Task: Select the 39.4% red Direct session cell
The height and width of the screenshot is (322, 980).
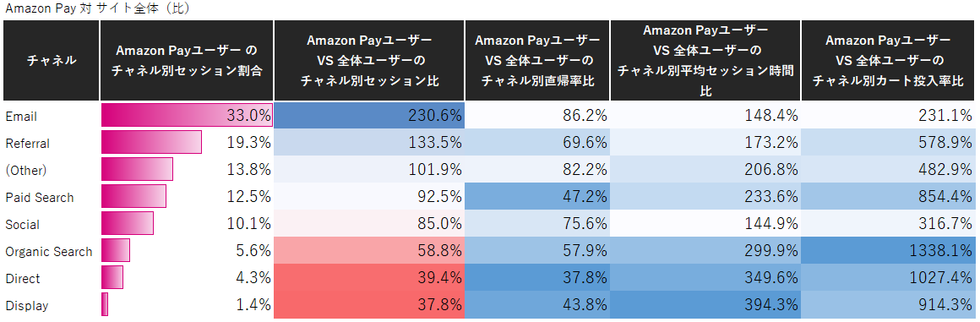Action: pyautogui.click(x=368, y=278)
